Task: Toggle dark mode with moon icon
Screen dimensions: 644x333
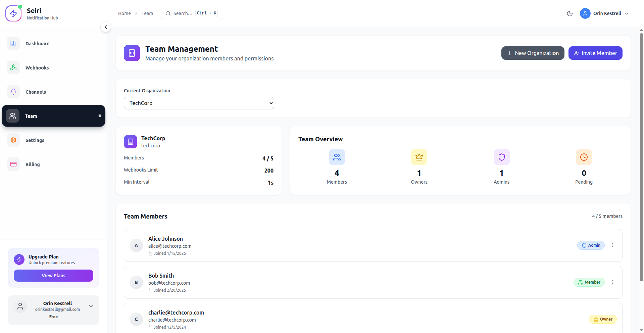Action: (569, 13)
